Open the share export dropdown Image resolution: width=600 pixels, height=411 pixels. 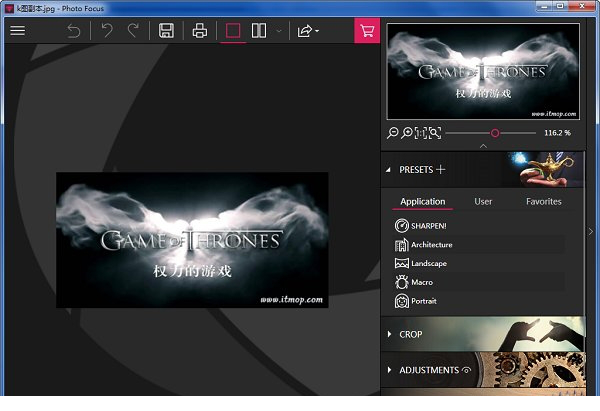click(x=307, y=31)
